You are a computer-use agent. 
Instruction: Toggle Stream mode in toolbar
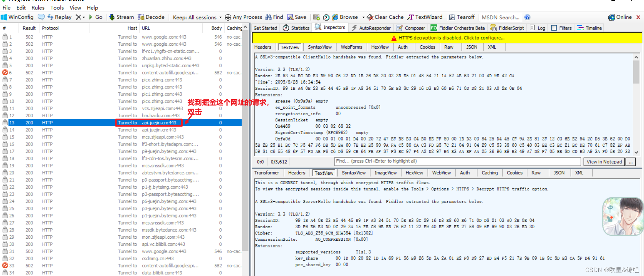121,17
